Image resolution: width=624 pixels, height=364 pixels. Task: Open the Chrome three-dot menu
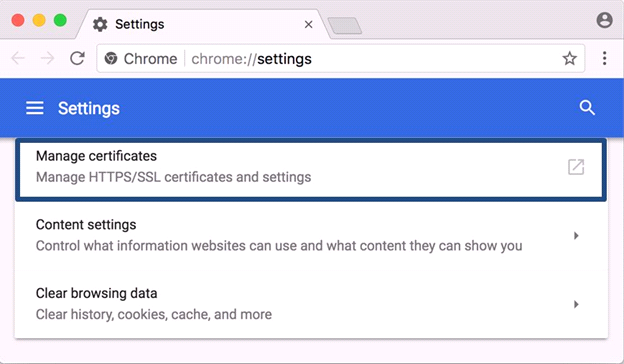pyautogui.click(x=604, y=58)
